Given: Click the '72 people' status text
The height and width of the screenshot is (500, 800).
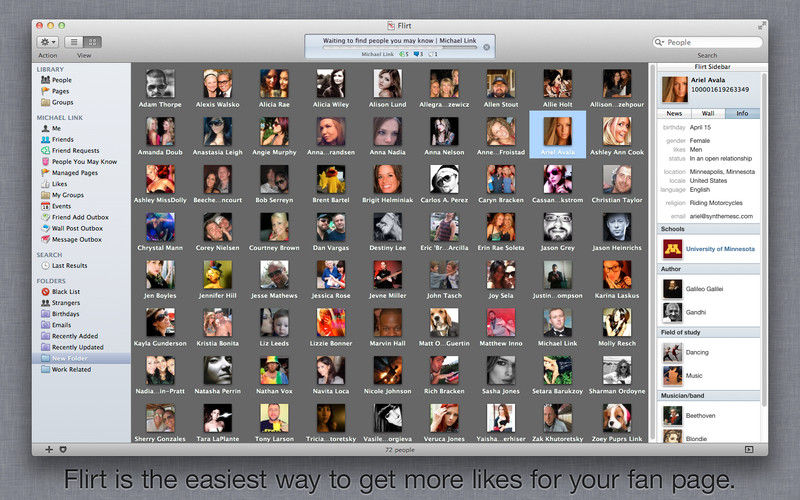Looking at the screenshot, I should tap(399, 450).
